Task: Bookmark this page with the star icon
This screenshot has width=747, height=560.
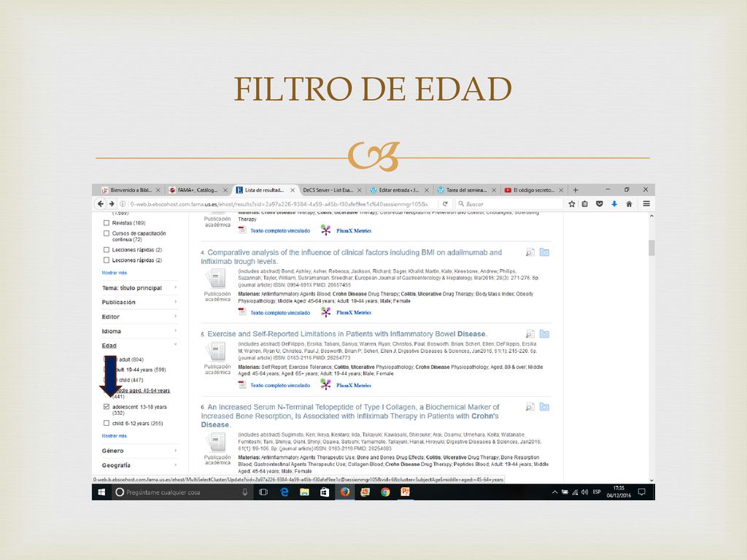Action: 572,204
